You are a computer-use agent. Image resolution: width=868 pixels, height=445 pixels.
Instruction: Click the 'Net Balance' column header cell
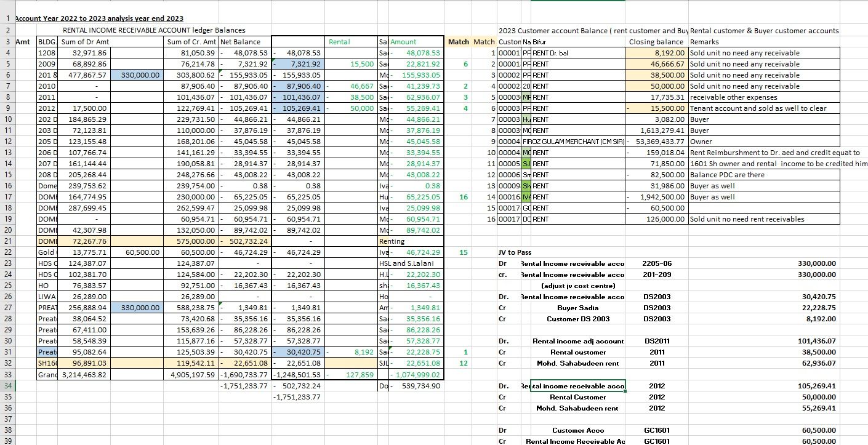[245, 42]
